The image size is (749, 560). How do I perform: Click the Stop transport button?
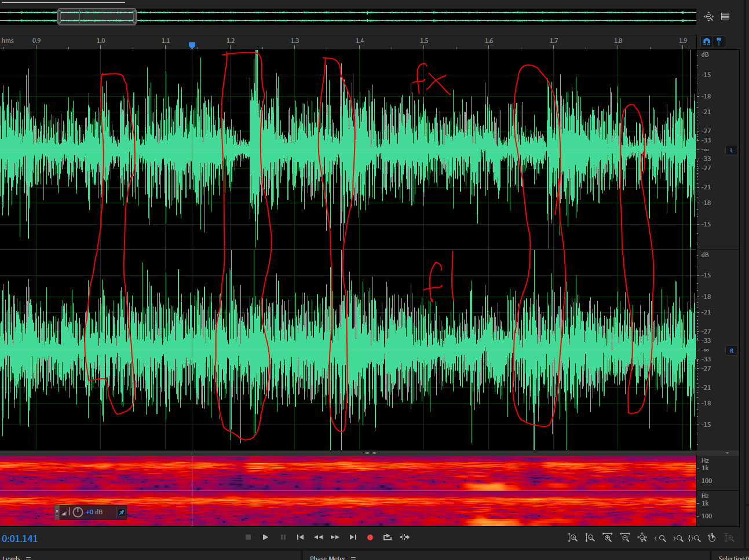point(248,537)
